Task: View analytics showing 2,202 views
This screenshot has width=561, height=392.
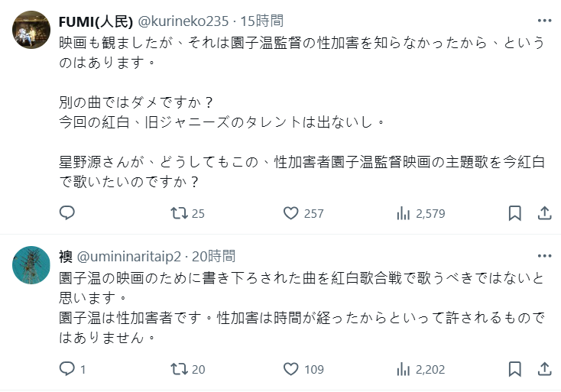Action: coord(404,370)
